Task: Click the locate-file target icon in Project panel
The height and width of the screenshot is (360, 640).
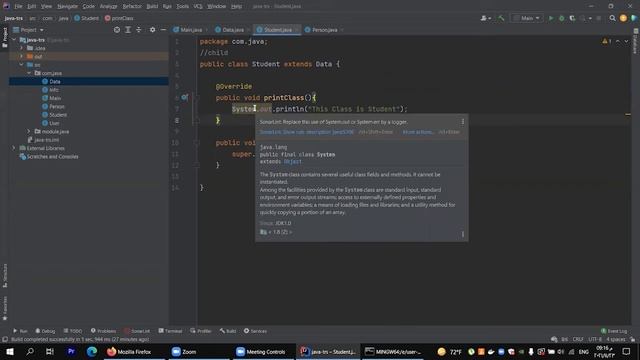Action: [117, 30]
